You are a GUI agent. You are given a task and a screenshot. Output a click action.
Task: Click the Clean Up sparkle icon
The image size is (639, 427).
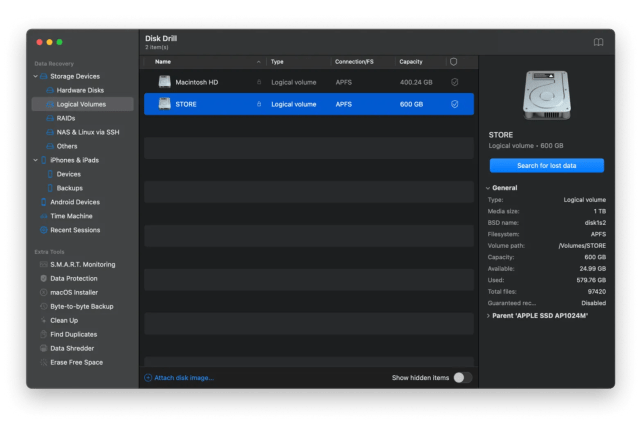[x=44, y=320]
